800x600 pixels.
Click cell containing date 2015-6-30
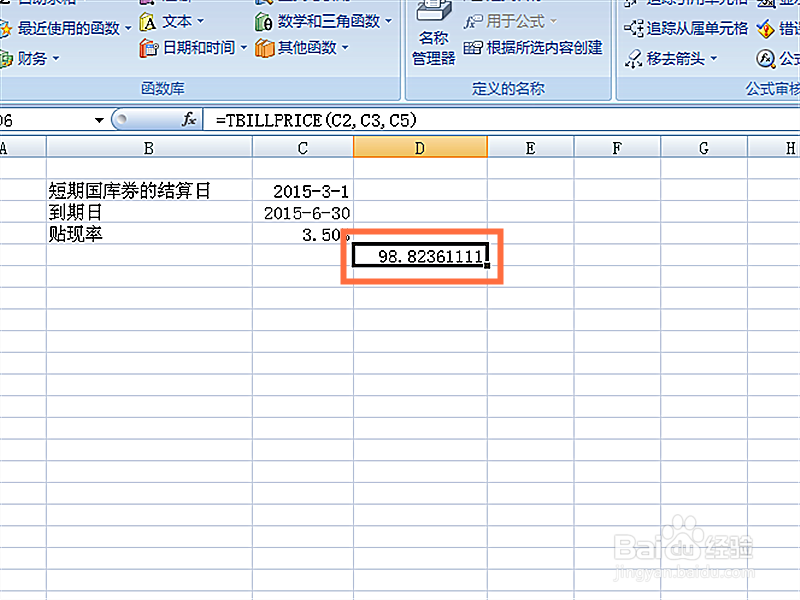point(303,212)
